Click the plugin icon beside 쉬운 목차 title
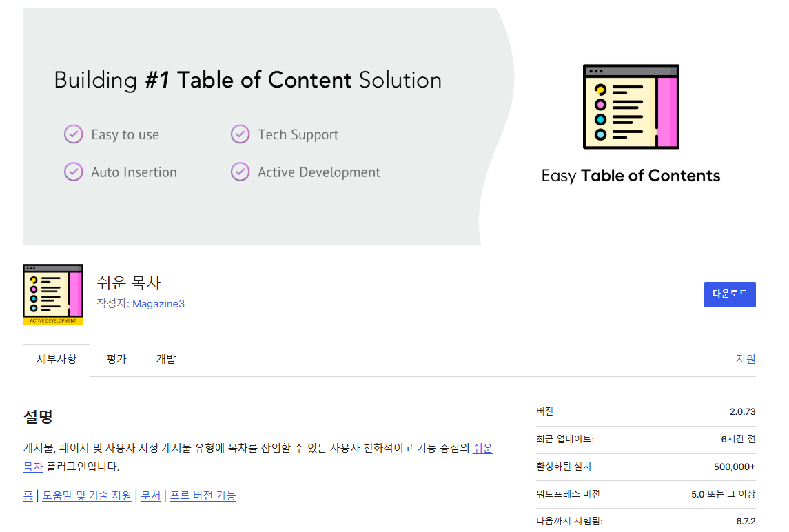 tap(53, 294)
